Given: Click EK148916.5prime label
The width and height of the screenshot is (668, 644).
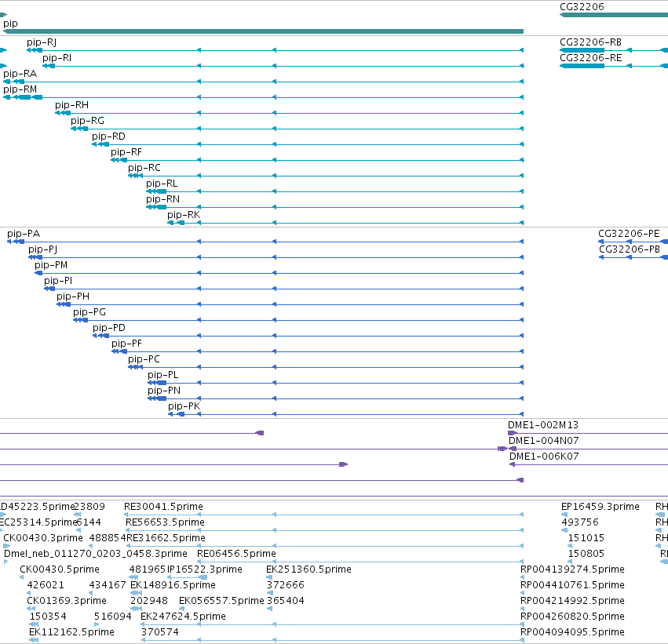Looking at the screenshot, I should click(x=173, y=585).
